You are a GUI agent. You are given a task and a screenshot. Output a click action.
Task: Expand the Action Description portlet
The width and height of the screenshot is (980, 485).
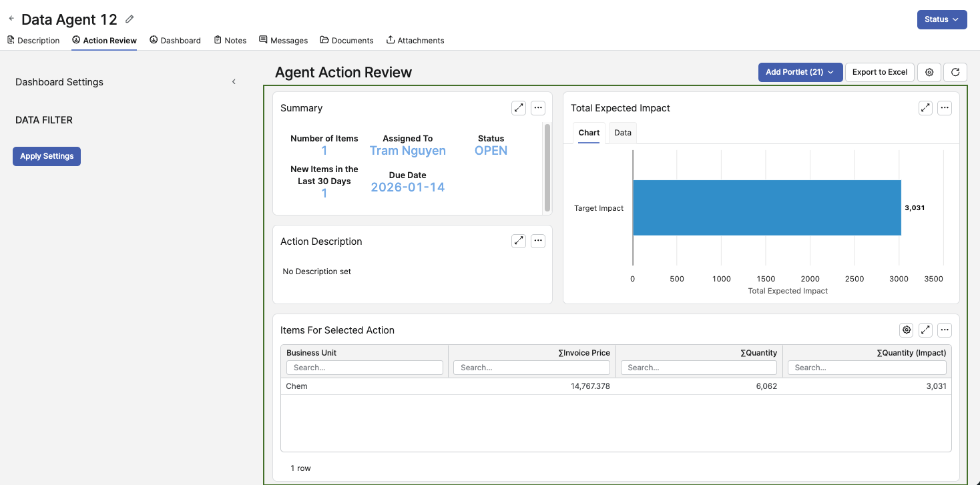tap(519, 241)
